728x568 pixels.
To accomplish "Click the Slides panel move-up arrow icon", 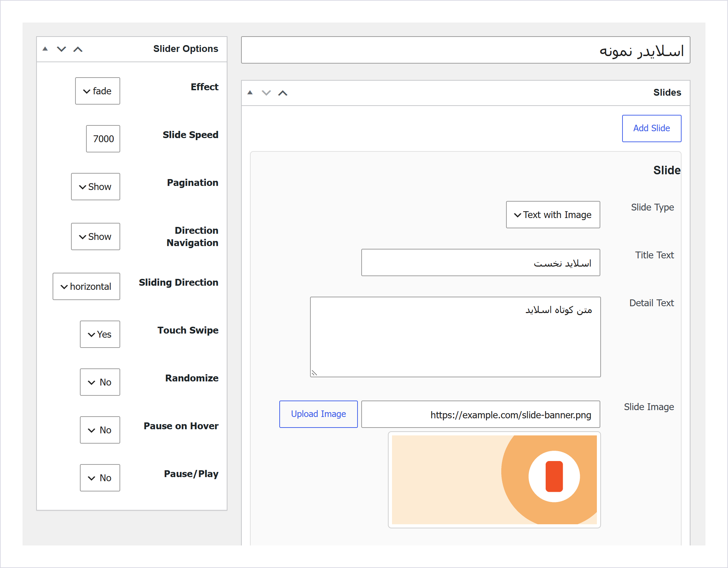I will point(283,93).
